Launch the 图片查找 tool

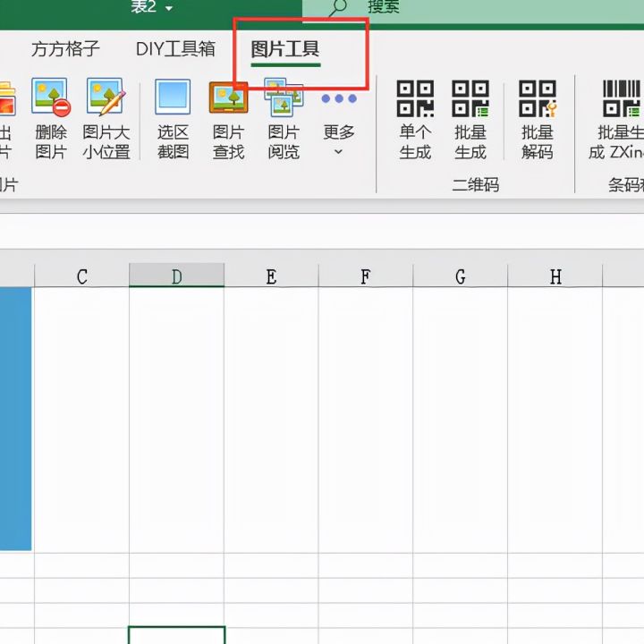tap(228, 119)
